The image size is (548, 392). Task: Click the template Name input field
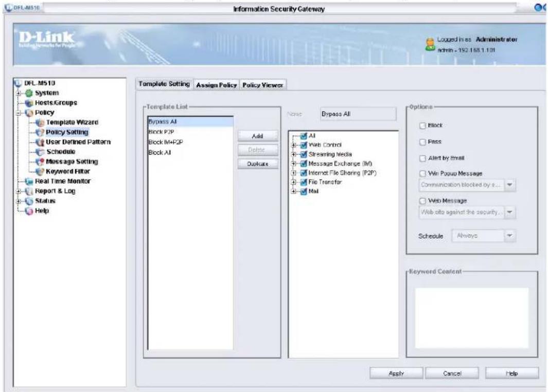pyautogui.click(x=358, y=114)
